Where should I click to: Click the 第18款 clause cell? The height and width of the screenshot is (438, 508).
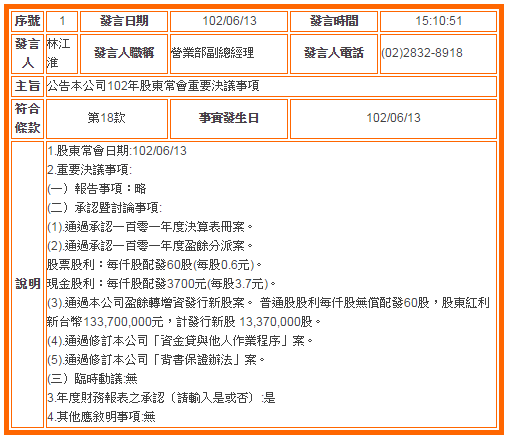tap(107, 119)
